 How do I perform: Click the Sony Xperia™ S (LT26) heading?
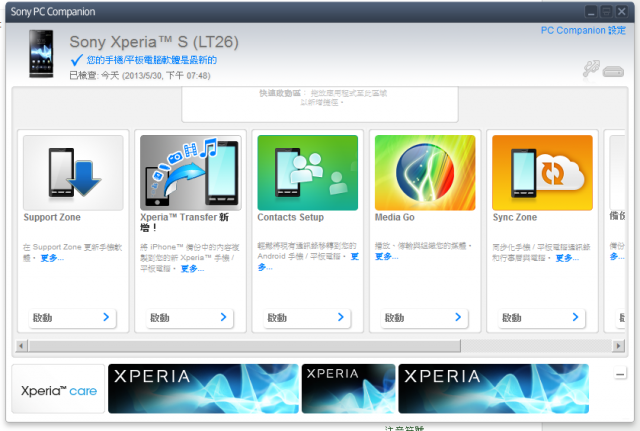point(154,42)
